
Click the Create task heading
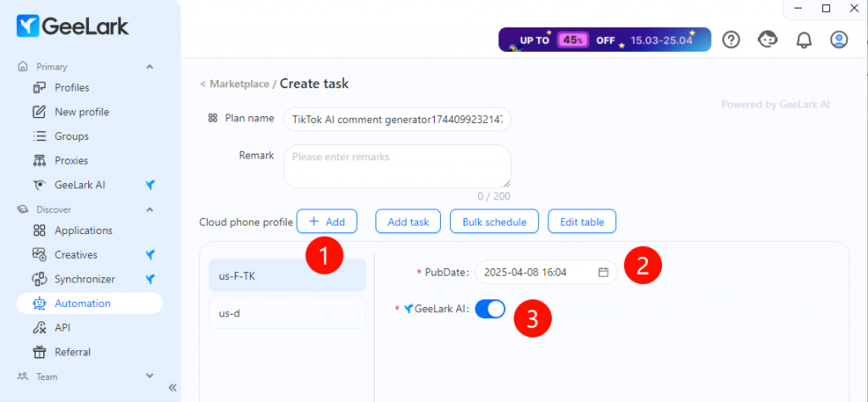pyautogui.click(x=314, y=84)
